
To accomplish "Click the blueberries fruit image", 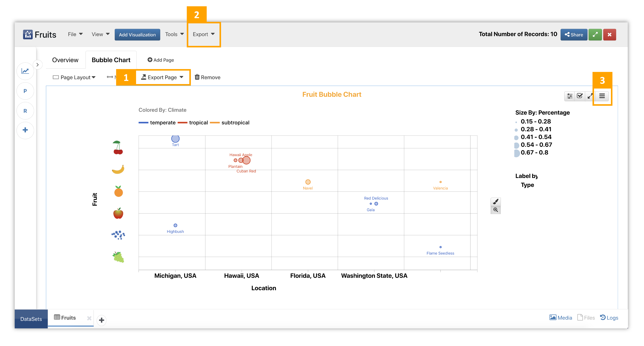I will (x=118, y=235).
